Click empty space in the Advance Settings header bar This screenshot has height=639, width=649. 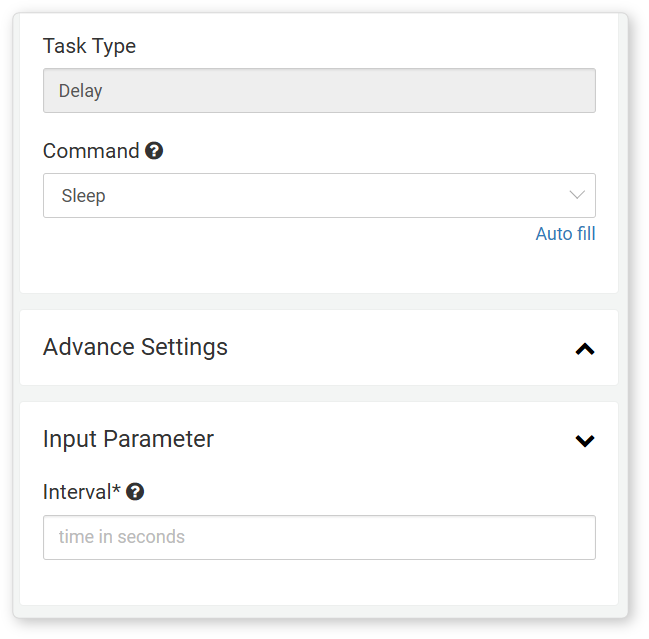(x=397, y=348)
